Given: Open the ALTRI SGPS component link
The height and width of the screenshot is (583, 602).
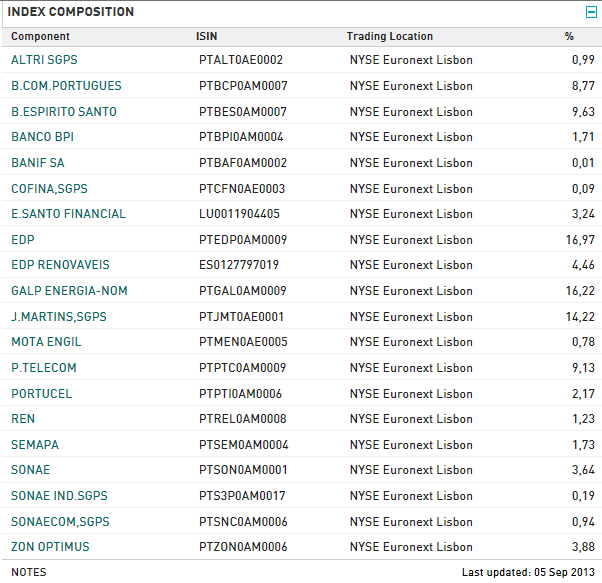Looking at the screenshot, I should point(42,60).
